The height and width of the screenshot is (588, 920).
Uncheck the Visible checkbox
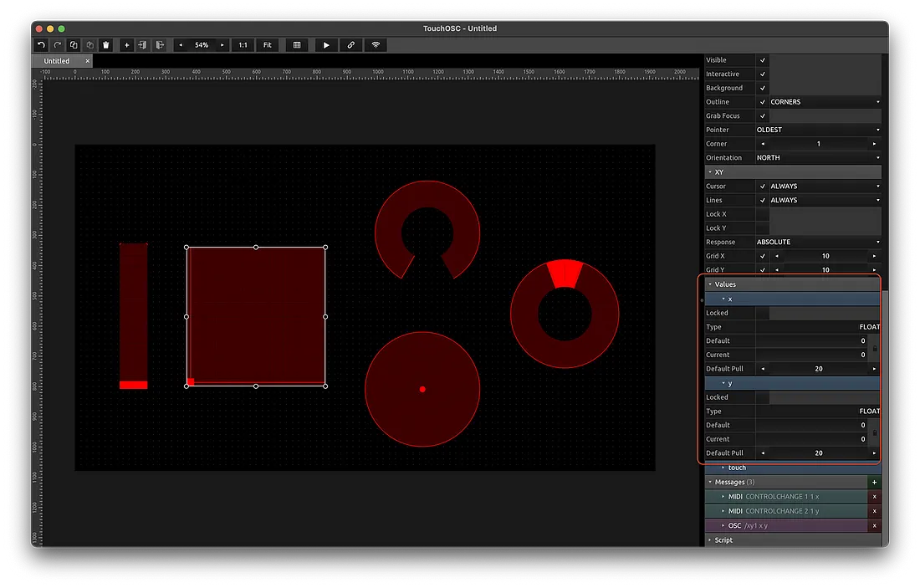tap(762, 60)
